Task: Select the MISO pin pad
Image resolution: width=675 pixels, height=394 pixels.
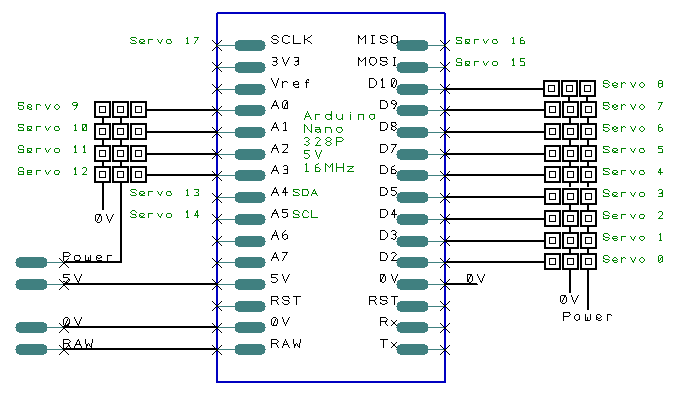Action: [x=412, y=45]
